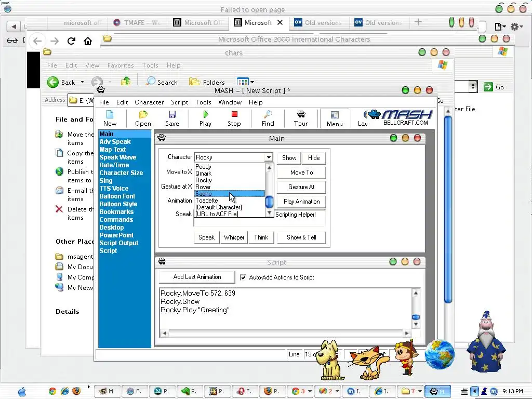532x399 pixels.
Task: Click the MASH window vertical scrollbar thumb
Action: click(x=448, y=209)
